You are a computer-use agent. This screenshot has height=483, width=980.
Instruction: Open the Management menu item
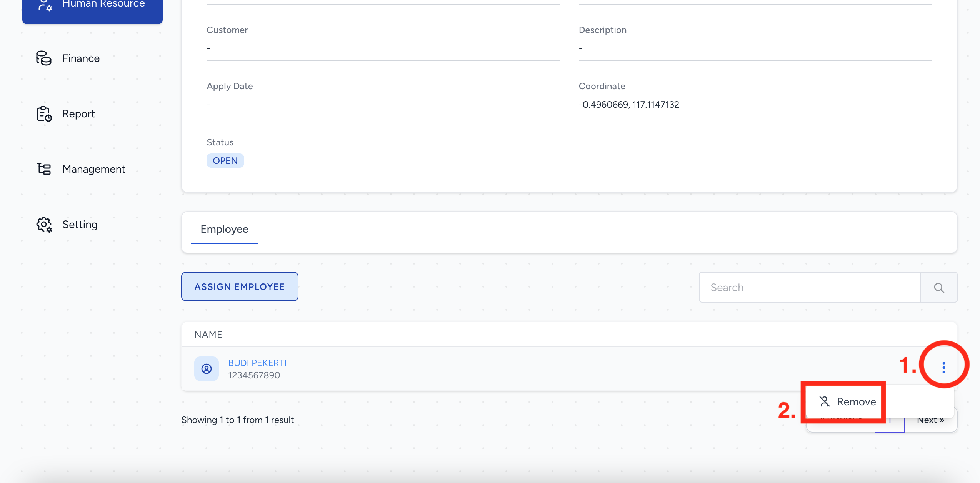coord(94,169)
